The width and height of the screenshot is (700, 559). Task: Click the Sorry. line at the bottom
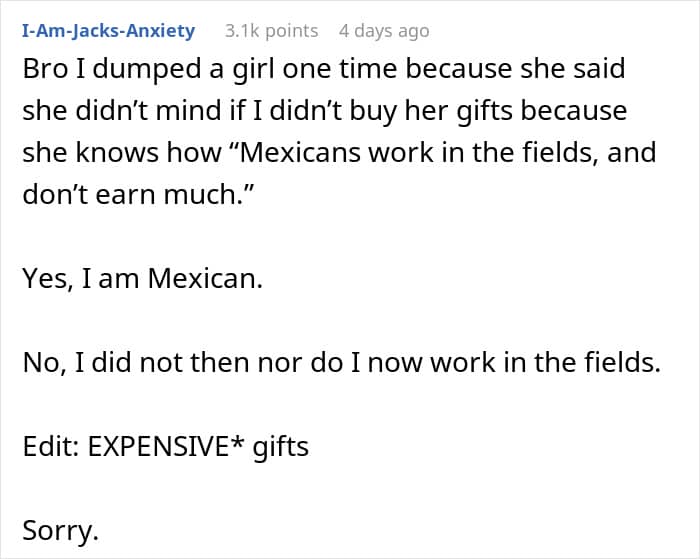[x=60, y=530]
